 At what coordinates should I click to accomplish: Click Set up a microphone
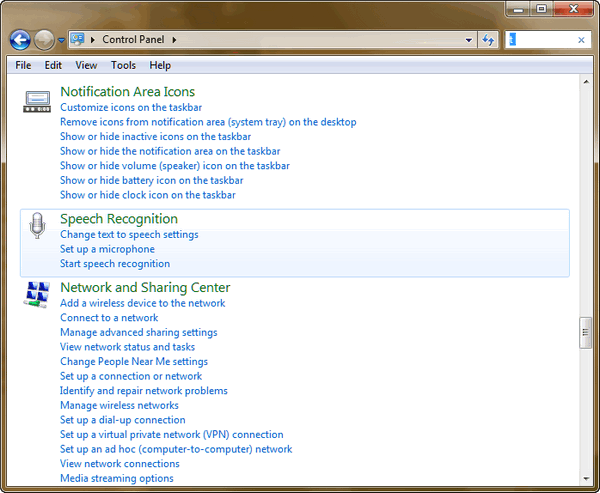click(x=107, y=249)
